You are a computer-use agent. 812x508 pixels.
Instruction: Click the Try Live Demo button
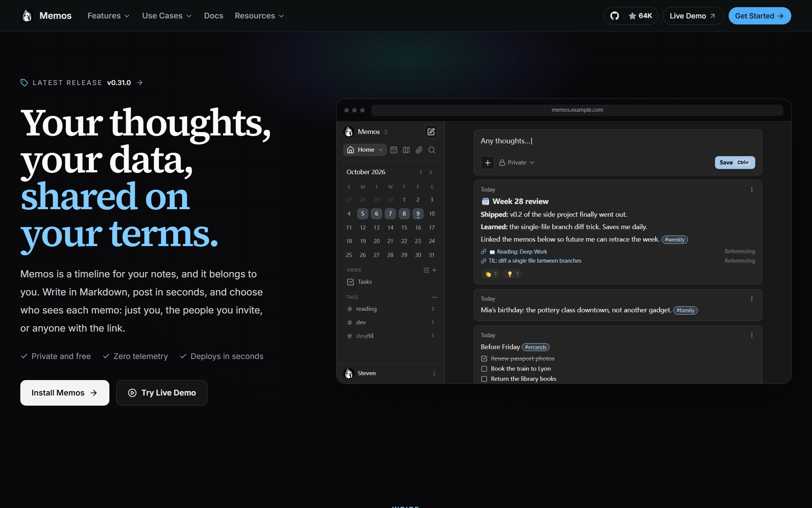(162, 393)
